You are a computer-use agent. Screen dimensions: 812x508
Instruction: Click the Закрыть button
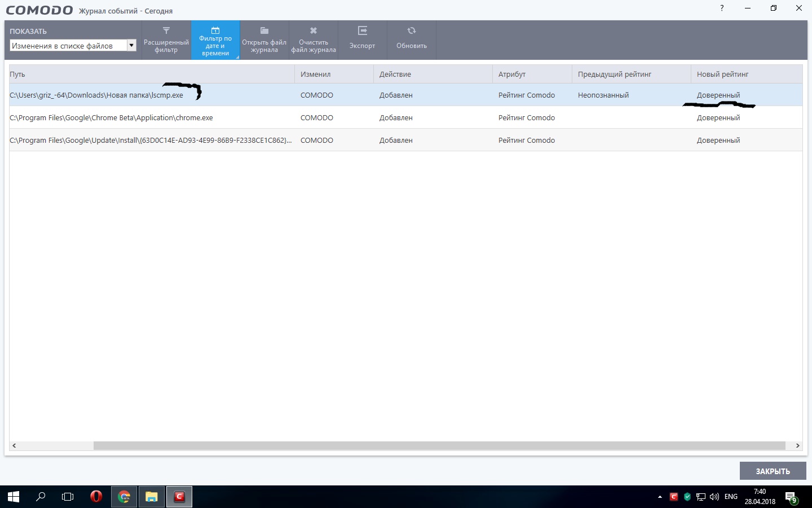[x=773, y=471]
